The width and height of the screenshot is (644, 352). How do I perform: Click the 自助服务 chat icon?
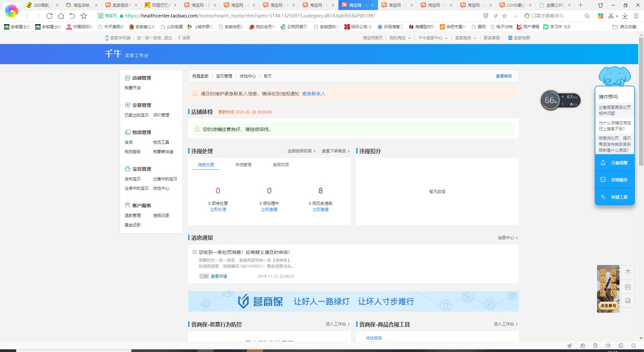[603, 180]
